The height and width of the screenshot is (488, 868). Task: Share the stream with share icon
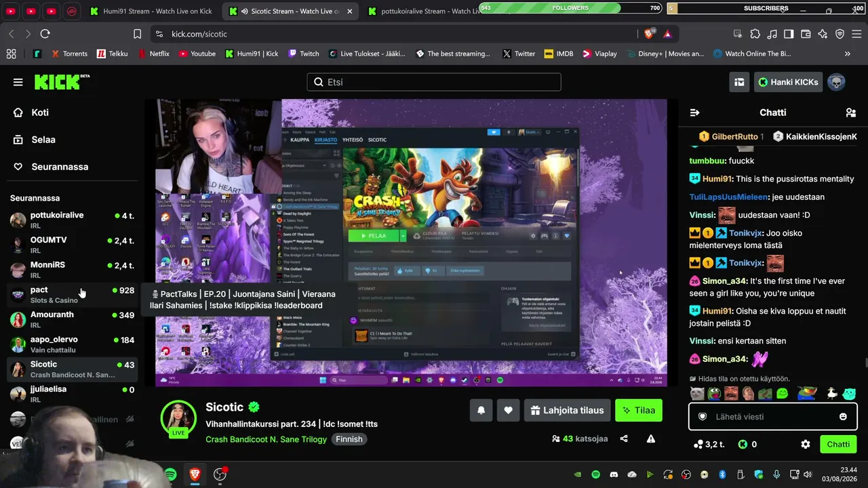click(624, 439)
